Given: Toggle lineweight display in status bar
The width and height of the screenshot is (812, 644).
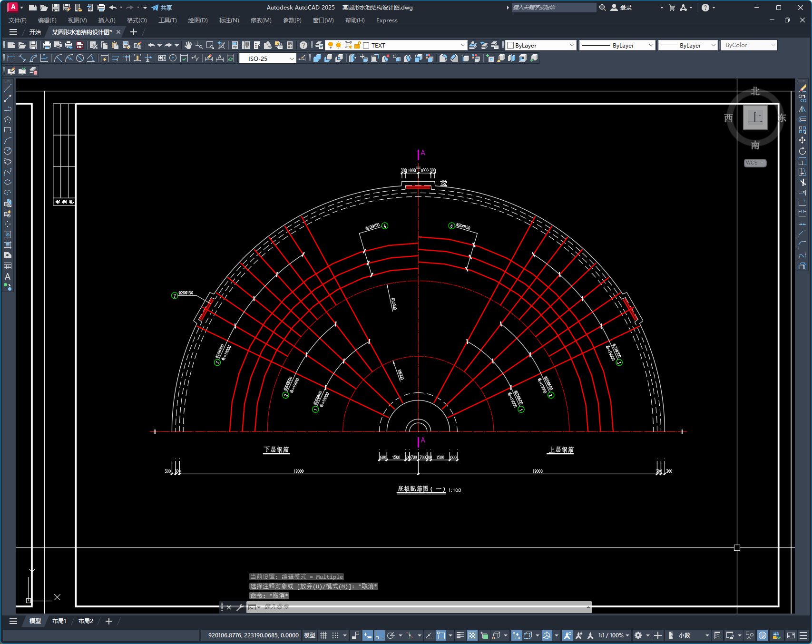Looking at the screenshot, I should (x=460, y=635).
